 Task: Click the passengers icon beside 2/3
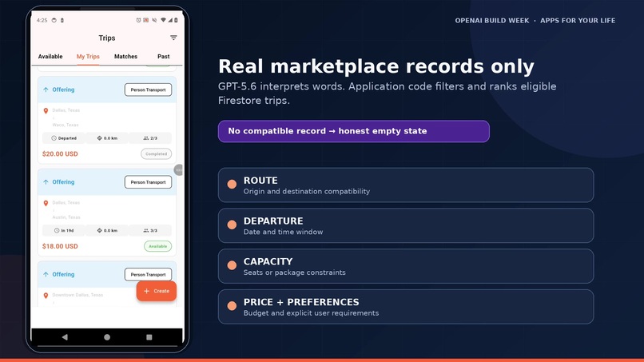[x=145, y=138]
